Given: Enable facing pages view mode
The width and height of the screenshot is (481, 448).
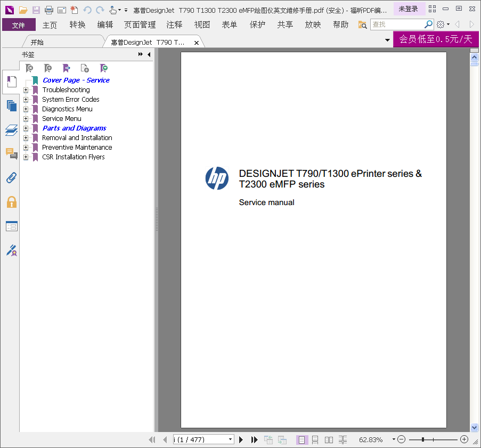Looking at the screenshot, I should 329,440.
